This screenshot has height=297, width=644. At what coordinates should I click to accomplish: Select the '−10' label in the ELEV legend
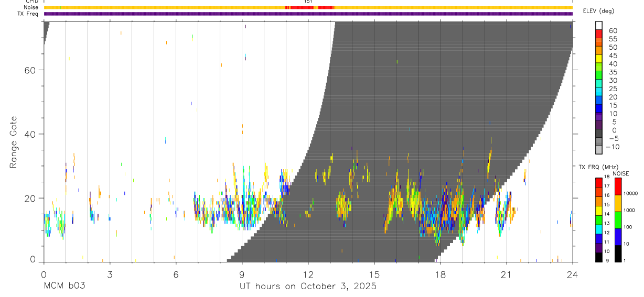pos(613,147)
